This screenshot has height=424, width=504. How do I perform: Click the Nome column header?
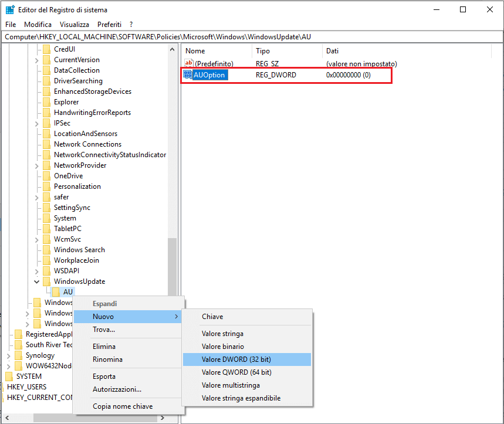pos(217,51)
